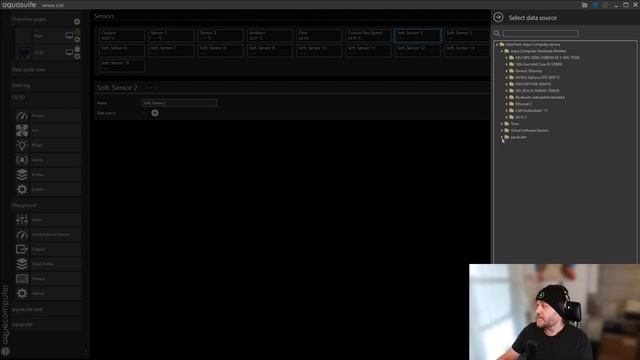Expand the 12th Gen Intel Core i9 node
Image resolution: width=640 pixels, height=360 pixels.
tap(507, 64)
